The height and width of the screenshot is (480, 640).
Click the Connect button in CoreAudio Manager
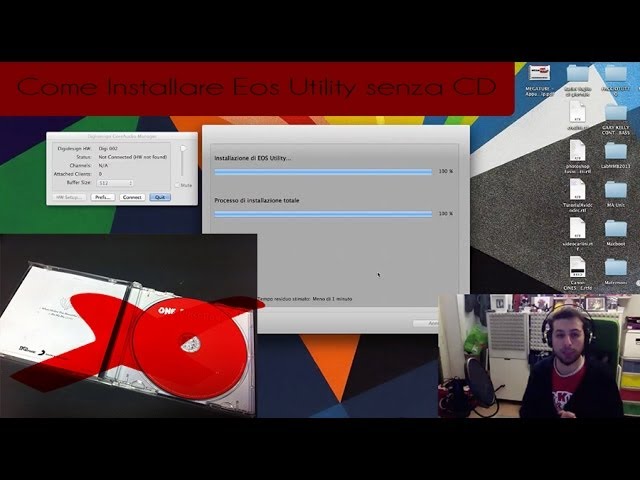tap(132, 197)
